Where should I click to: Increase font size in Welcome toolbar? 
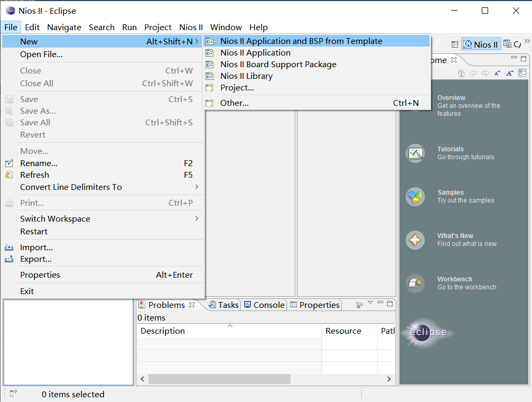tap(509, 73)
